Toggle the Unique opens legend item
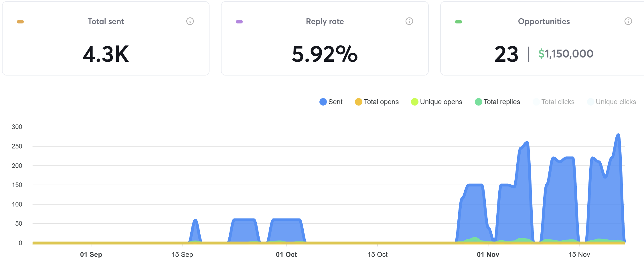This screenshot has height=260, width=644. pyautogui.click(x=436, y=102)
